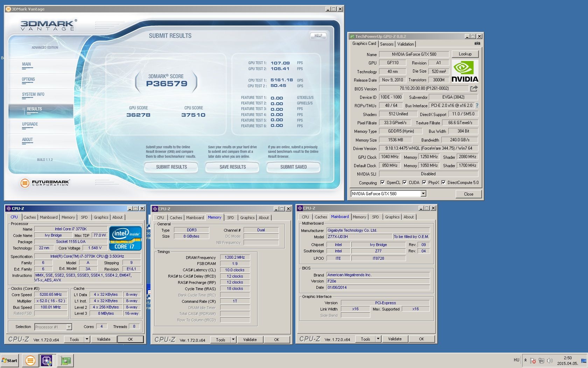This screenshot has width=588, height=368.
Task: Open the Tools arrow in the CPU-Z Mainboard window
Action: pyautogui.click(x=378, y=339)
